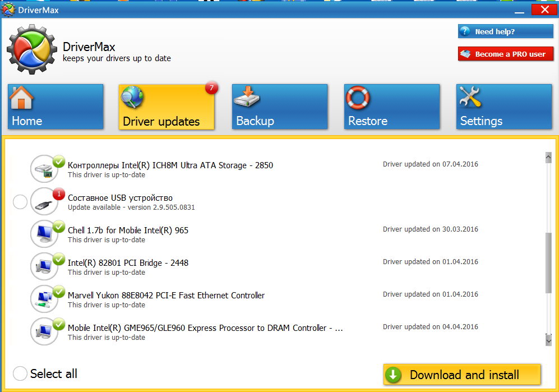Open the Home tab
Viewport: 559px width, 392px height.
pyautogui.click(x=56, y=107)
